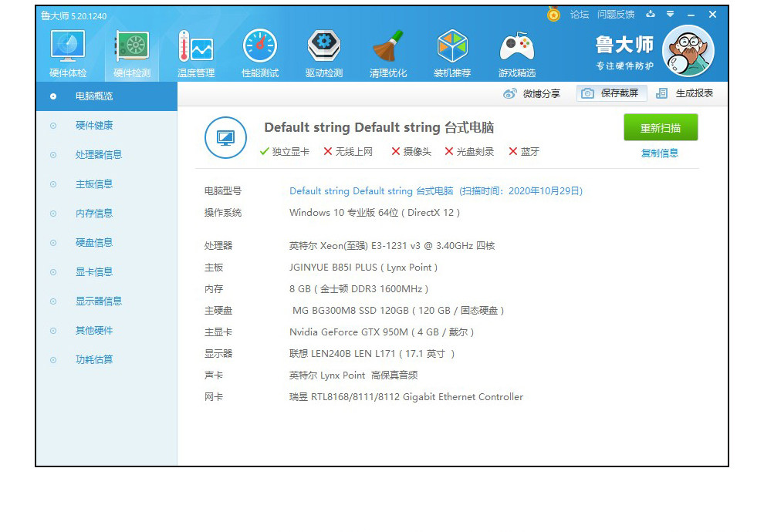Click the 8 GB 金士顿 DDR3 memory text

pyautogui.click(x=359, y=289)
